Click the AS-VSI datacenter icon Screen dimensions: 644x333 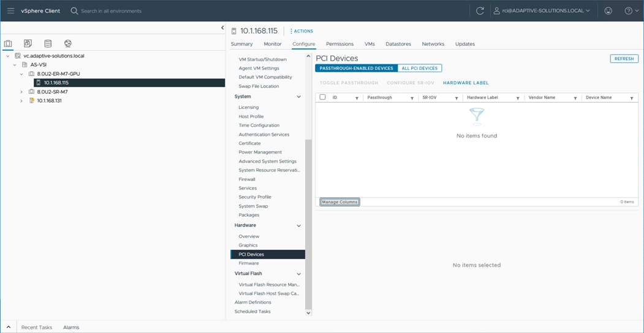tap(25, 65)
